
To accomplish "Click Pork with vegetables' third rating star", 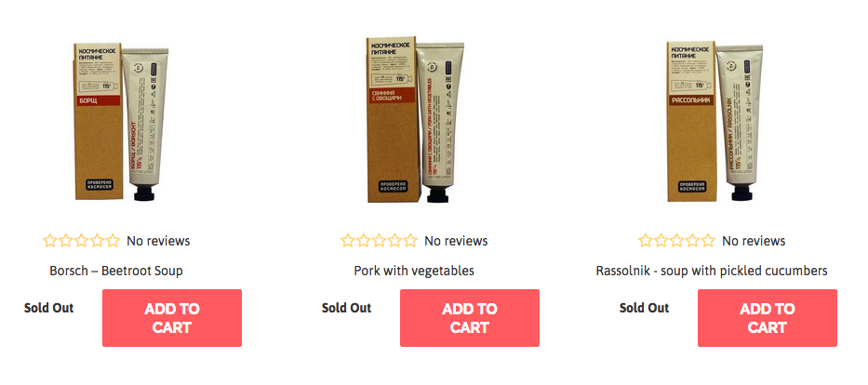I will point(380,241).
